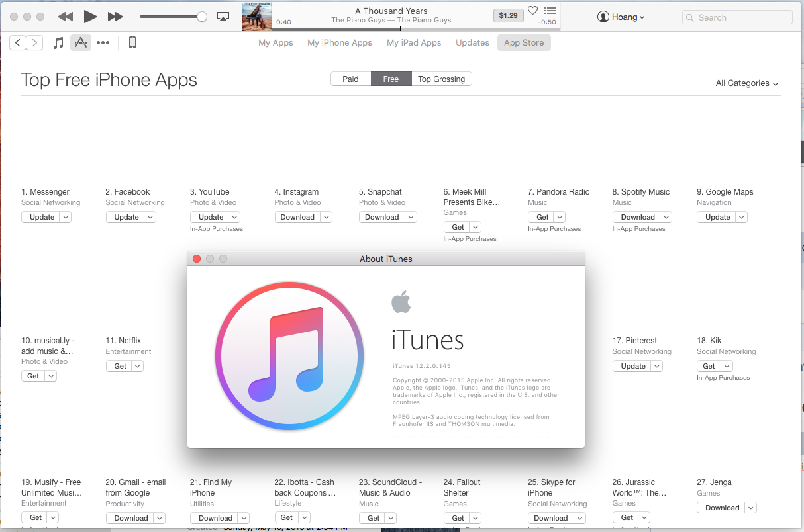Switch to My iPad Apps tab
Screen dimensions: 804x532
414,43
